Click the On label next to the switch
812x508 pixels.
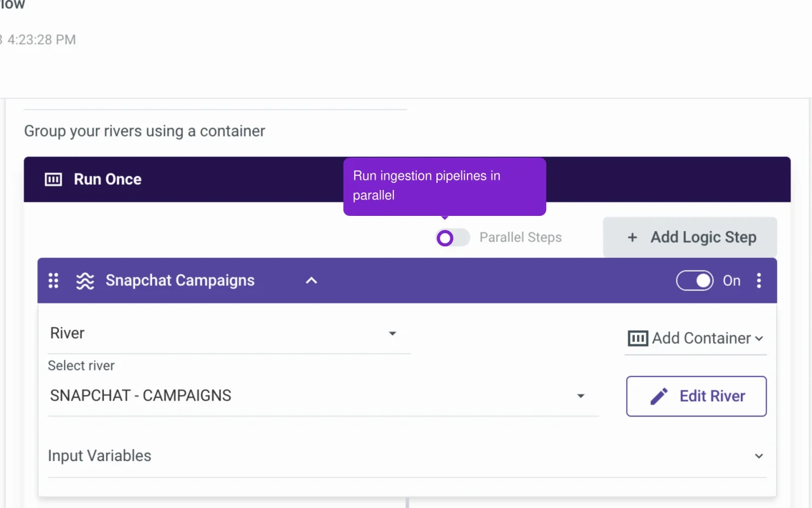pyautogui.click(x=731, y=281)
